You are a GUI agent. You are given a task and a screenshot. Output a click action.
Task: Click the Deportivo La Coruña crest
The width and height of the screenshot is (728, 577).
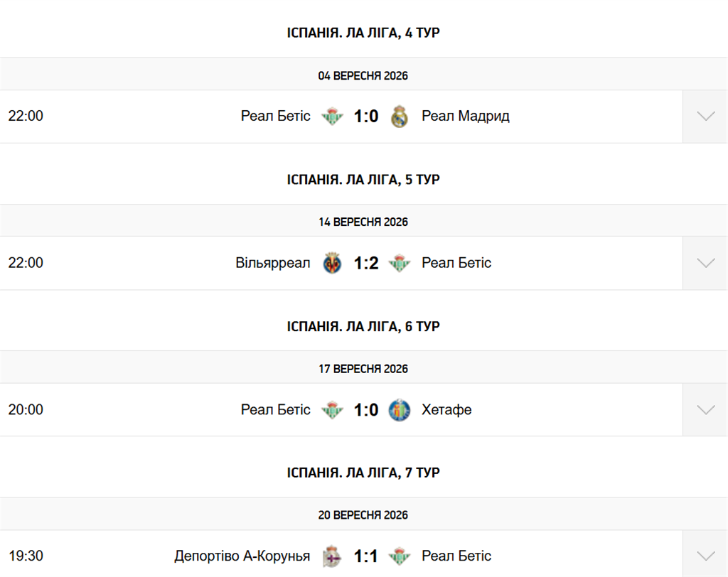(333, 556)
